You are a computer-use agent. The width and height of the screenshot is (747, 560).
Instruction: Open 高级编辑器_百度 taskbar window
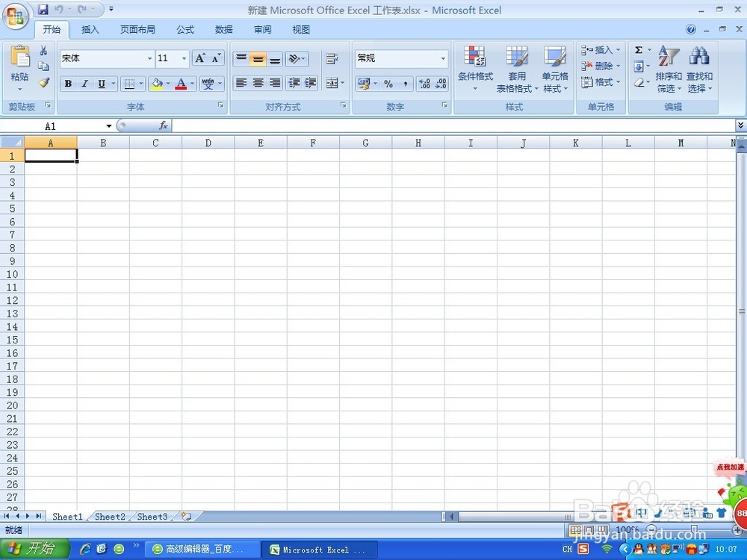(x=202, y=549)
